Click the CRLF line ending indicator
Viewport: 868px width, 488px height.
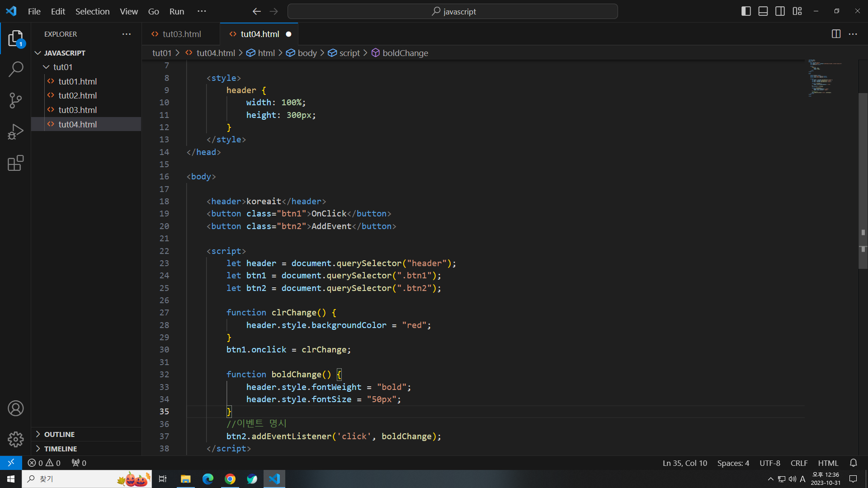(799, 463)
